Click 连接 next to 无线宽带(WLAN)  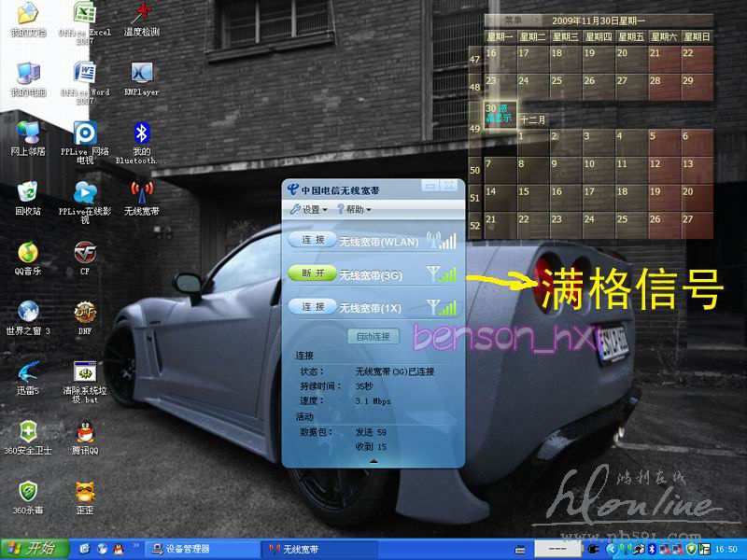(x=312, y=241)
